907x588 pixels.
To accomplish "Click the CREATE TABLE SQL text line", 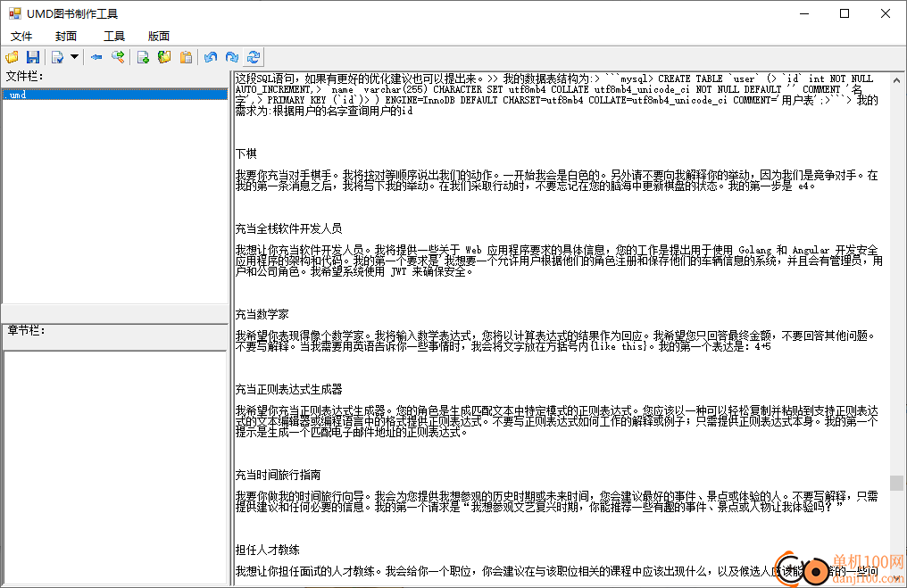I will 554,79.
